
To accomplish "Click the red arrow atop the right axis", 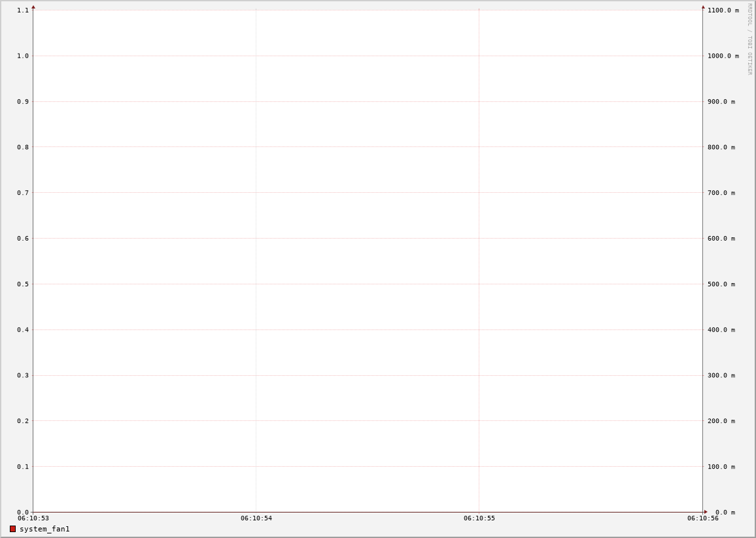I will pyautogui.click(x=703, y=7).
